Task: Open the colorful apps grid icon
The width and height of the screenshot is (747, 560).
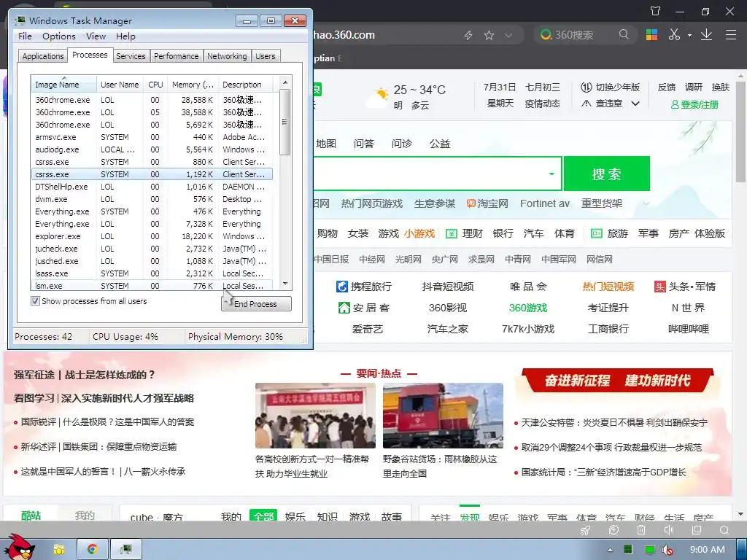Action: click(651, 35)
